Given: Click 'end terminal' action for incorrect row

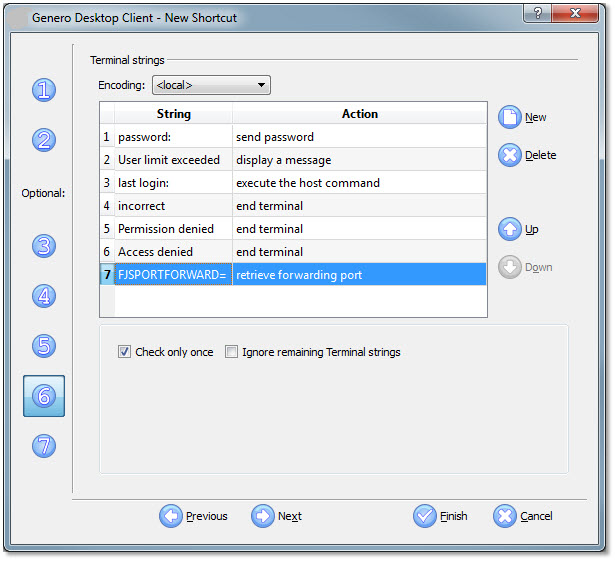Looking at the screenshot, I should [359, 206].
